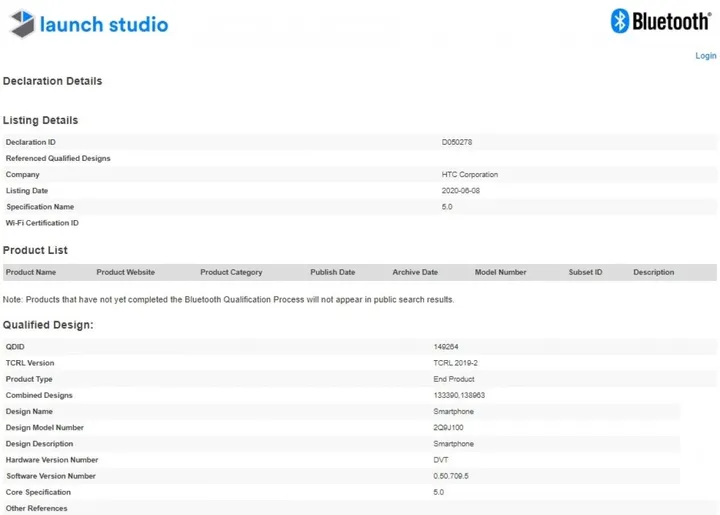The width and height of the screenshot is (720, 515).
Task: Select the TCRL Version value TCRL 2019-2
Action: point(454,362)
